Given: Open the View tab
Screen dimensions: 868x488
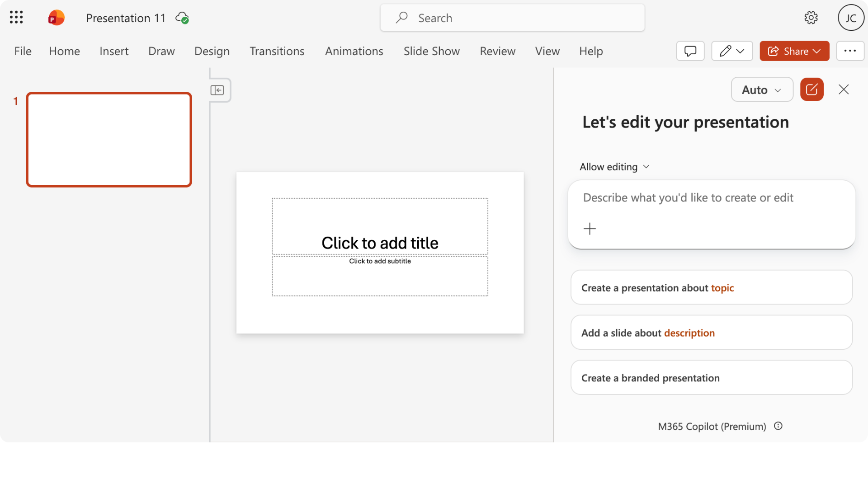Looking at the screenshot, I should 547,51.
